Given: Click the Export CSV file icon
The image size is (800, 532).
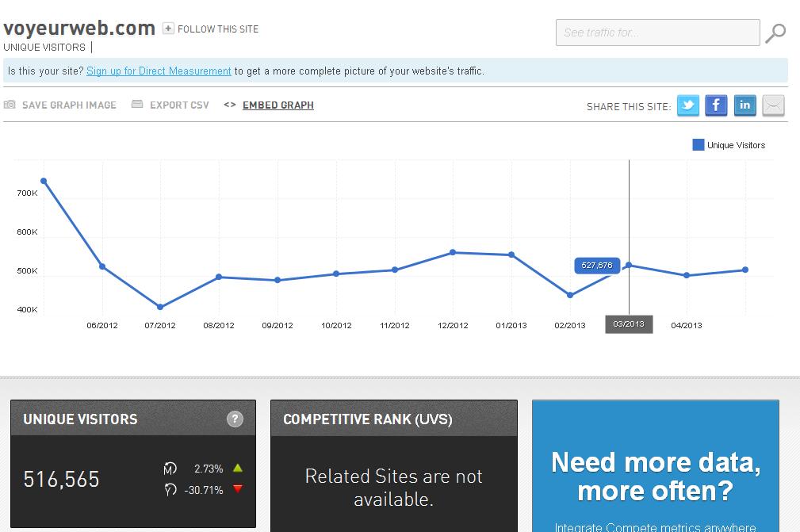Looking at the screenshot, I should (136, 104).
